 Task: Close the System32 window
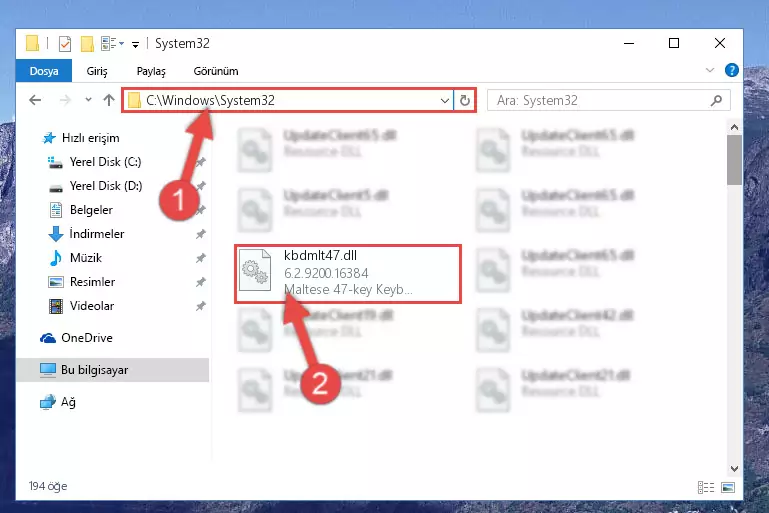(719, 43)
